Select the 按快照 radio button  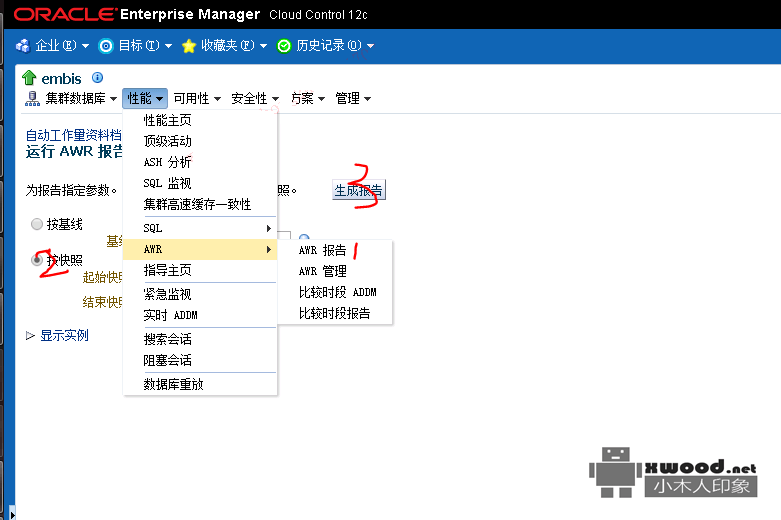point(36,260)
